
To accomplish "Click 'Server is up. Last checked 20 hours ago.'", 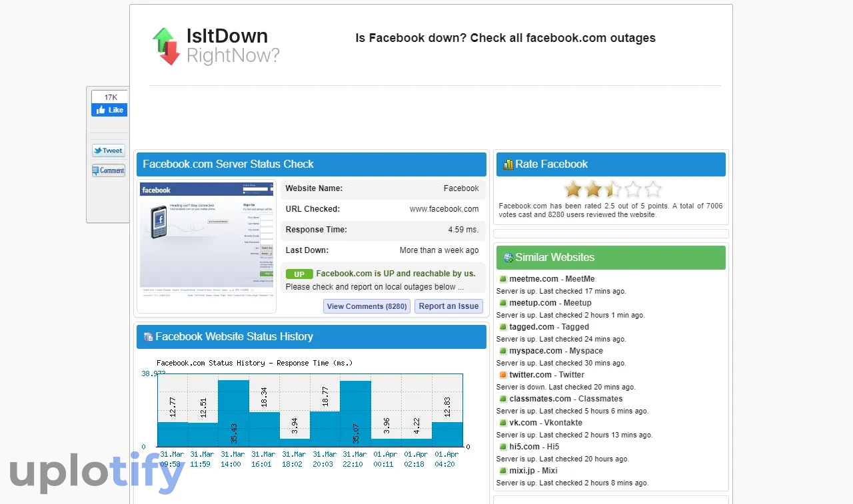I will (x=562, y=459).
